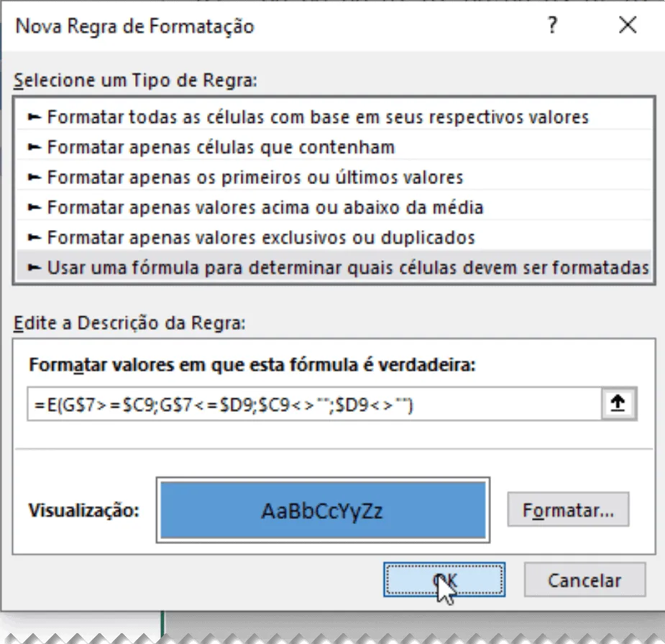
Task: Open the Formatar... button
Action: pos(568,510)
